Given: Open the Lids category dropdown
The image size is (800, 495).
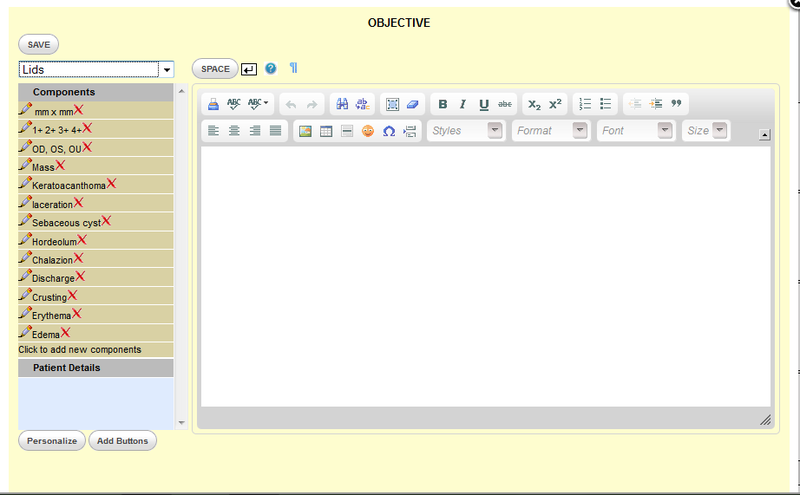Looking at the screenshot, I should click(167, 70).
